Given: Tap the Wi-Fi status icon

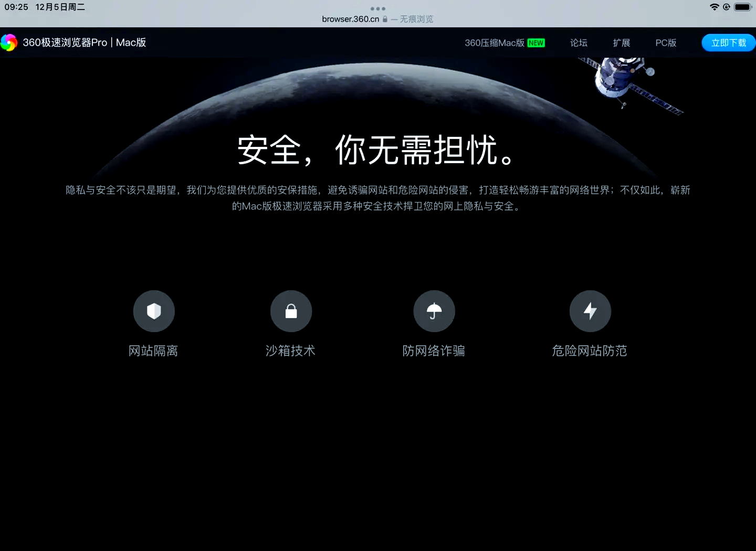Looking at the screenshot, I should tap(714, 7).
